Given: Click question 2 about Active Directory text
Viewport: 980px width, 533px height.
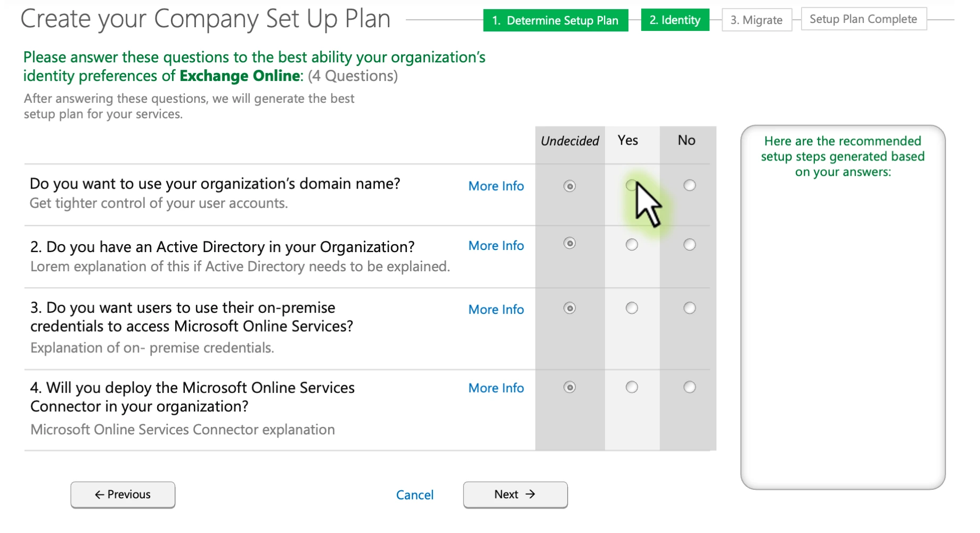Looking at the screenshot, I should click(x=223, y=247).
